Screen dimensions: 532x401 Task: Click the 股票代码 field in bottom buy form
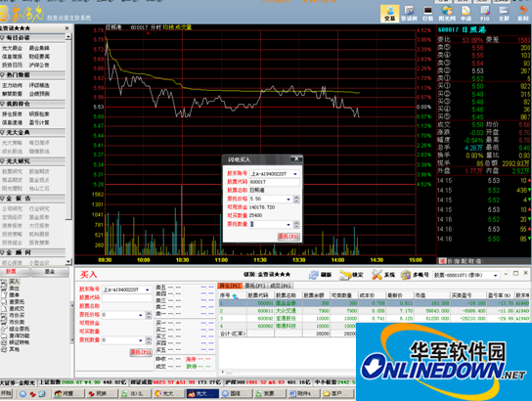tap(126, 298)
